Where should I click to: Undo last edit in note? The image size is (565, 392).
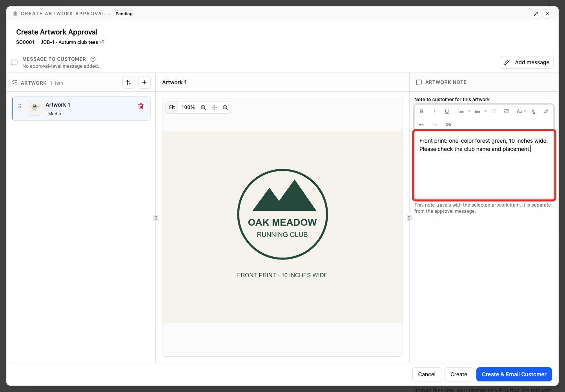click(422, 125)
